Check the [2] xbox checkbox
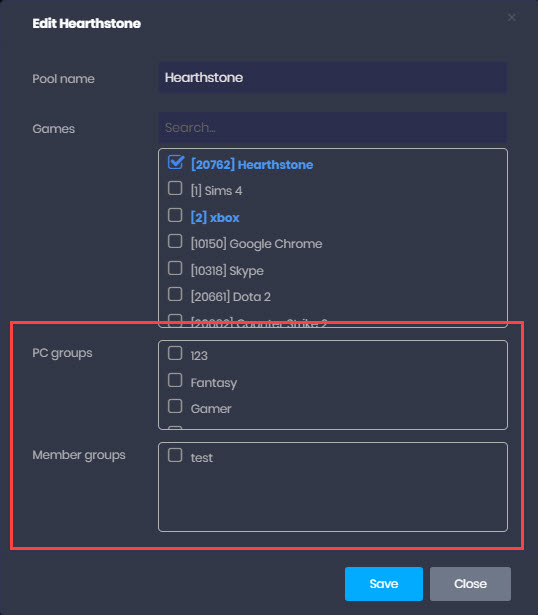The width and height of the screenshot is (538, 615). click(x=175, y=215)
